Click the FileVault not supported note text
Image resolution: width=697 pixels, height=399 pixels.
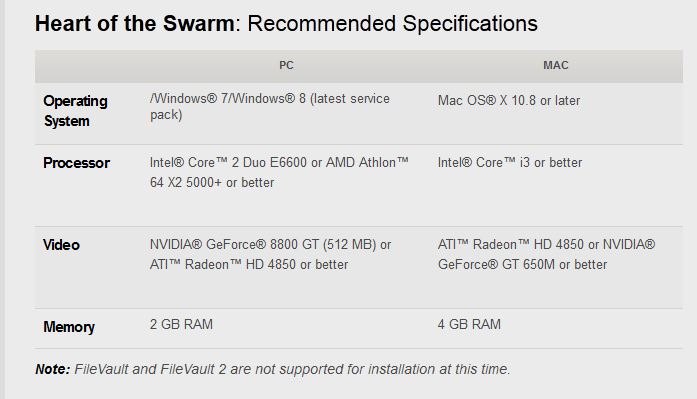(292, 369)
